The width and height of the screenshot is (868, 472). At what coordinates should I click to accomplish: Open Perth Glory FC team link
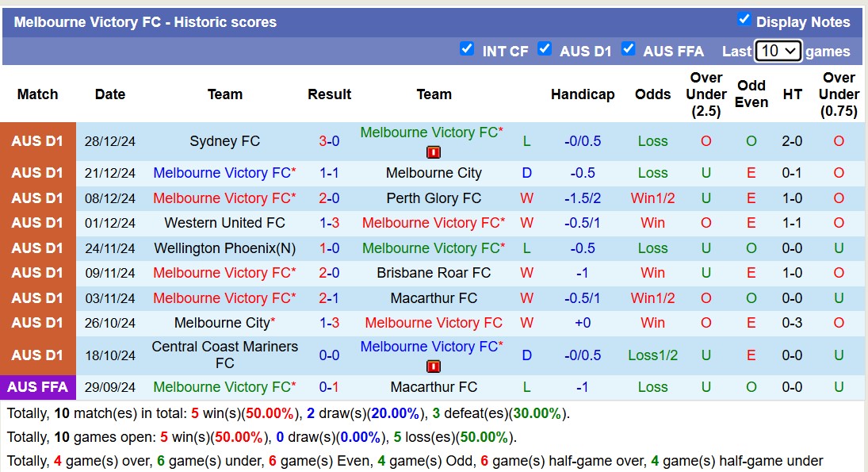point(434,198)
